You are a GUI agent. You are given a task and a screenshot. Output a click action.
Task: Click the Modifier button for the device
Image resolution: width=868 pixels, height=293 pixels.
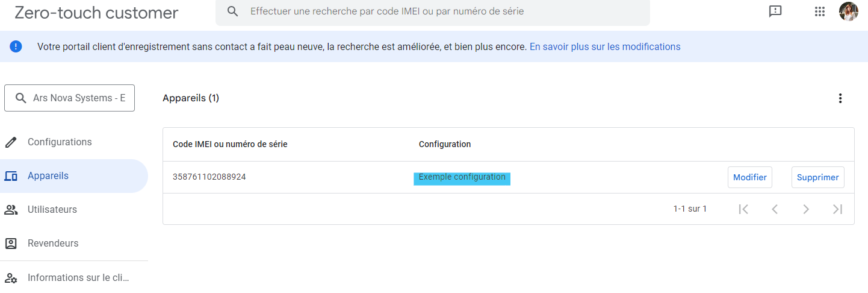[749, 177]
